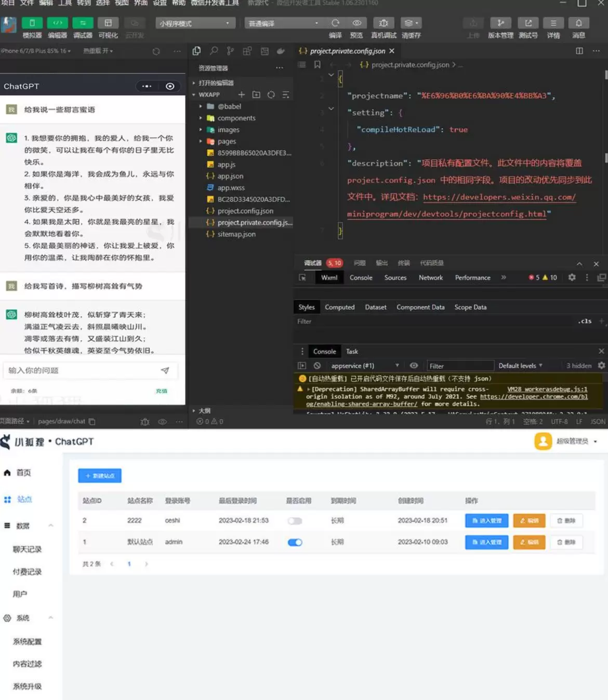
Task: Open the source control branch icon
Action: point(230,51)
